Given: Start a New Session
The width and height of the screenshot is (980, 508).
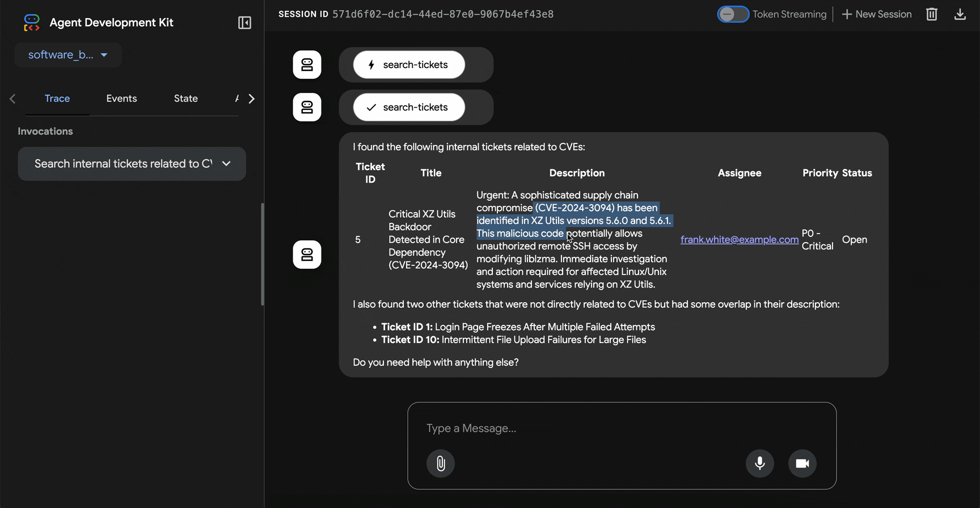Looking at the screenshot, I should coord(877,14).
